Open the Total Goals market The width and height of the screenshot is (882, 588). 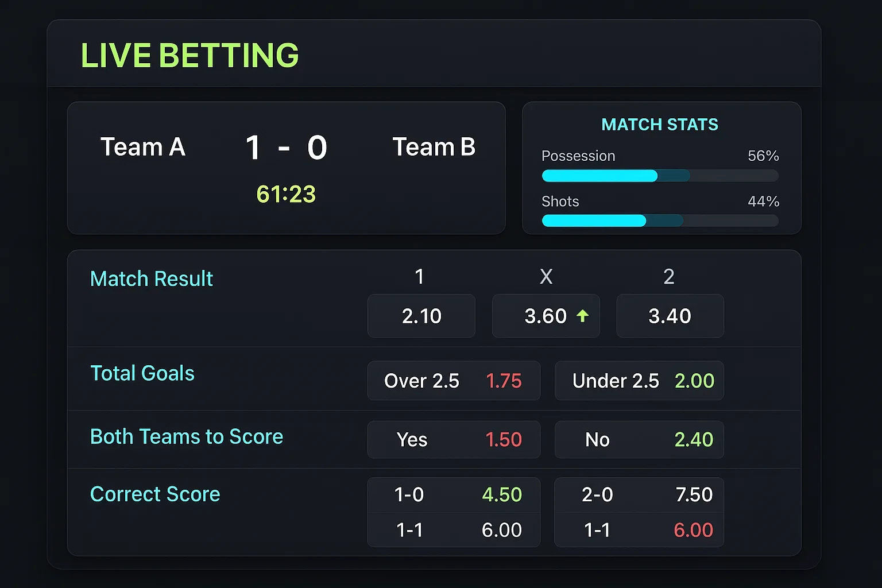(142, 373)
